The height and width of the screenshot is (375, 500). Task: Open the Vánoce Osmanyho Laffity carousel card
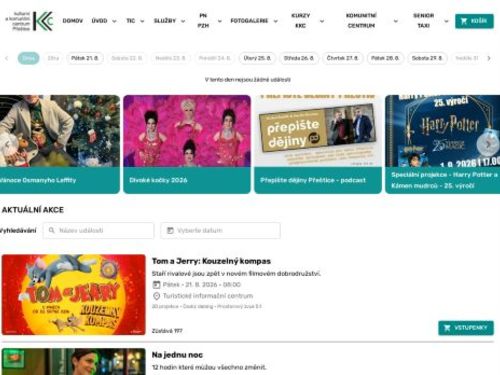[59, 144]
